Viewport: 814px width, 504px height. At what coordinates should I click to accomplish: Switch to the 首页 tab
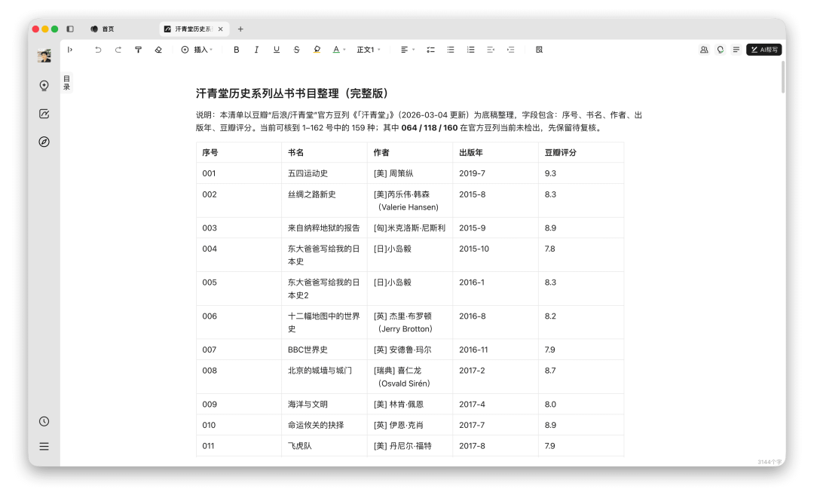coord(106,29)
